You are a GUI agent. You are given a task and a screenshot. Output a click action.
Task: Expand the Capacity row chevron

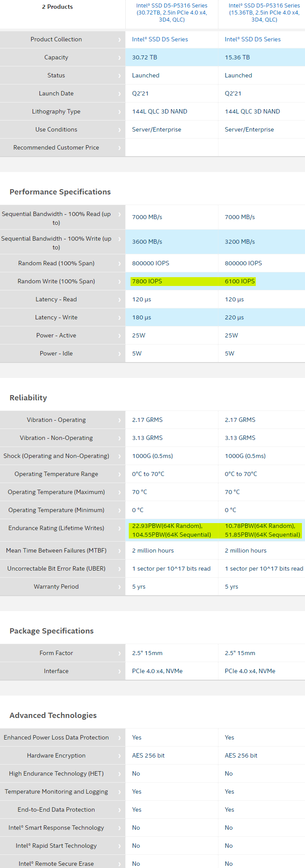click(119, 58)
